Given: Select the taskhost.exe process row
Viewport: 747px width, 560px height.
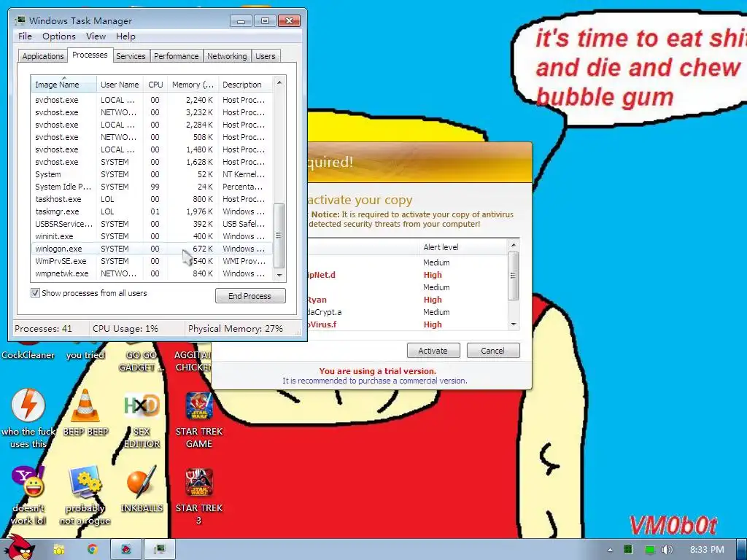Looking at the screenshot, I should pyautogui.click(x=152, y=199).
